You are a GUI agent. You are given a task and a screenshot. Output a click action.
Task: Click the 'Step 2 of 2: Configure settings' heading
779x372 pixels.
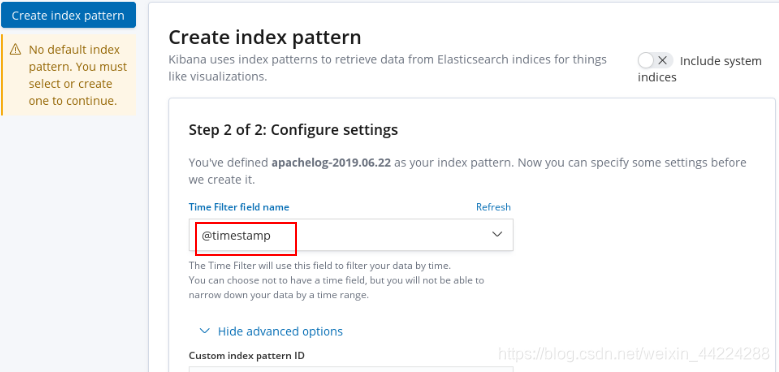pyautogui.click(x=293, y=130)
